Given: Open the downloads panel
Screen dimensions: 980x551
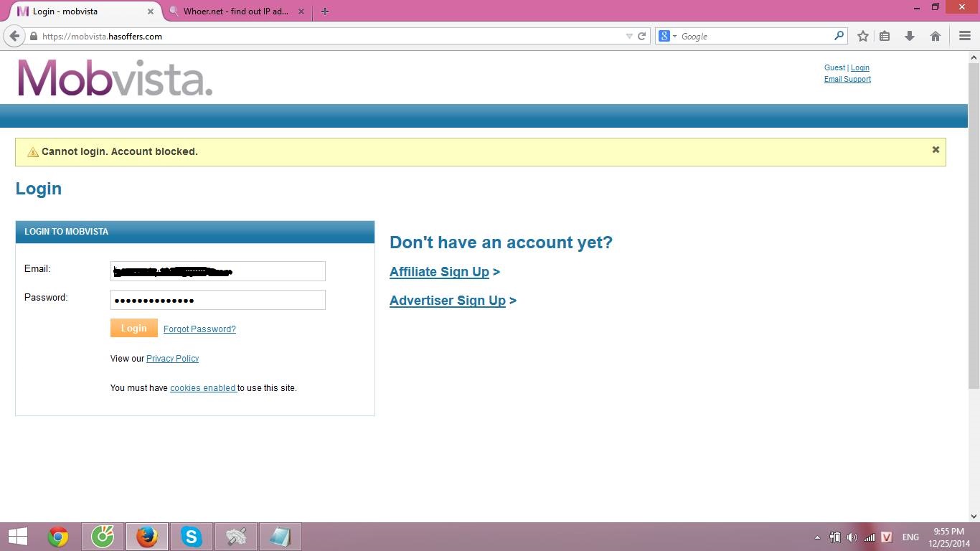Looking at the screenshot, I should (910, 36).
